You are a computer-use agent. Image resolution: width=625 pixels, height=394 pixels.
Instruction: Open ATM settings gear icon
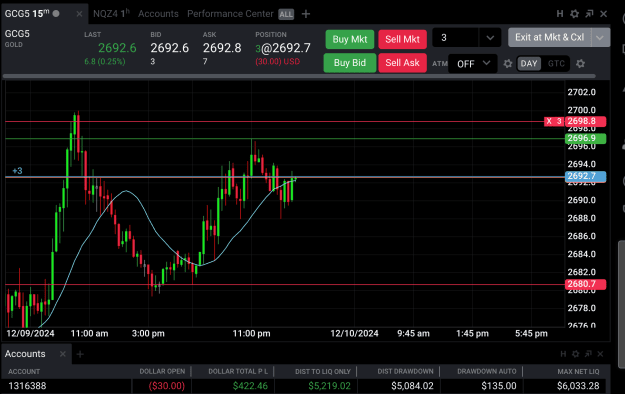point(507,64)
